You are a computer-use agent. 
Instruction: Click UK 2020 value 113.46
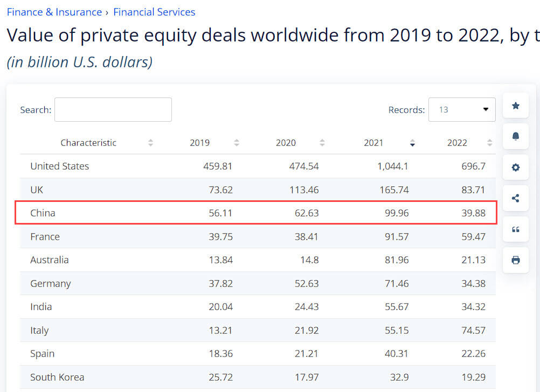(304, 190)
